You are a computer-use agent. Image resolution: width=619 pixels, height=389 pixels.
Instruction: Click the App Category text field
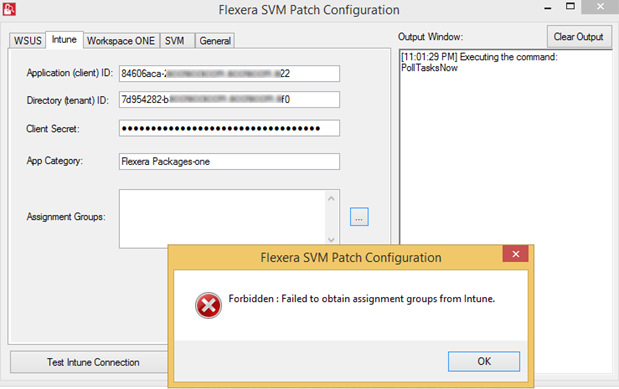click(x=229, y=162)
